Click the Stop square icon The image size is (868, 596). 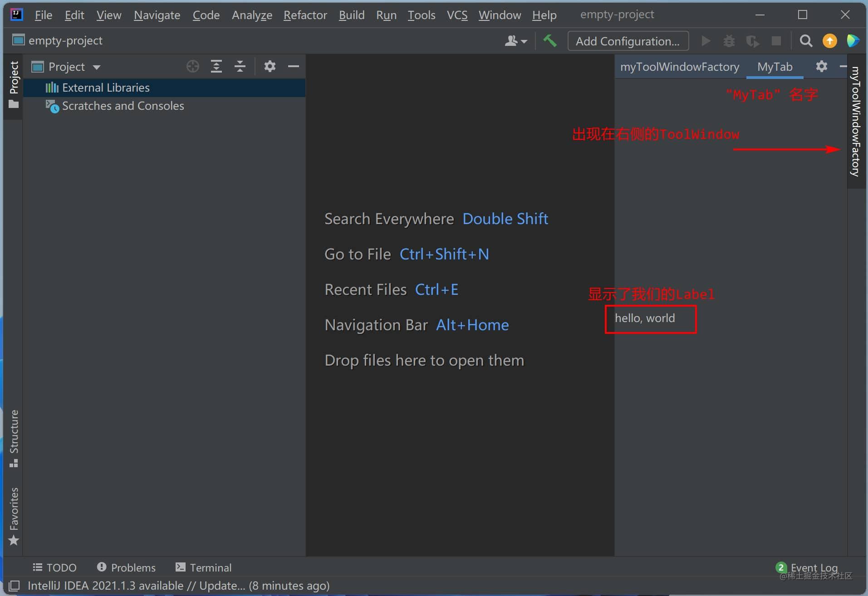pos(776,41)
